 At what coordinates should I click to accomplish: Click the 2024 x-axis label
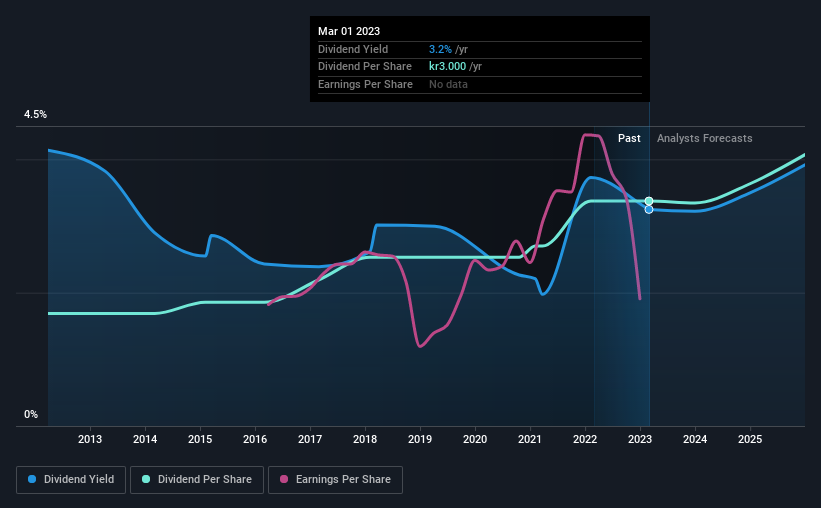(x=695, y=439)
